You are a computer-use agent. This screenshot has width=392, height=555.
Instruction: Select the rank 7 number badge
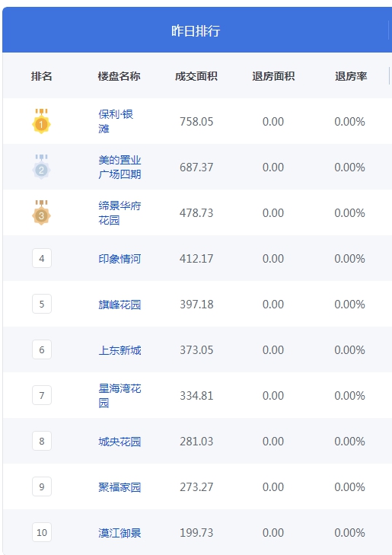pos(42,395)
